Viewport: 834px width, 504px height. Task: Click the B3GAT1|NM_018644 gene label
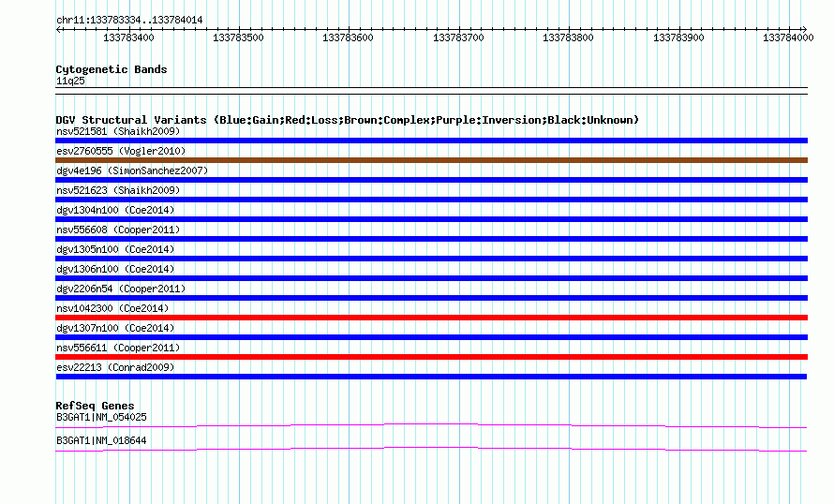coord(101,440)
